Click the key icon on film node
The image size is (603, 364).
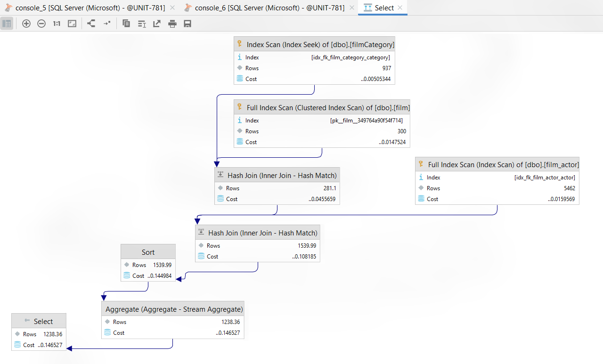(239, 107)
